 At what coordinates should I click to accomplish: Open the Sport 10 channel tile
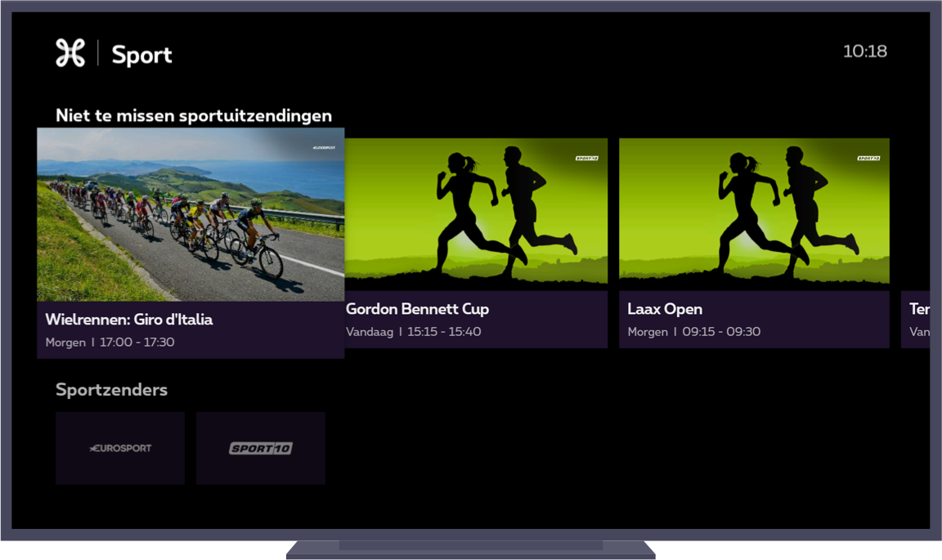tap(260, 448)
